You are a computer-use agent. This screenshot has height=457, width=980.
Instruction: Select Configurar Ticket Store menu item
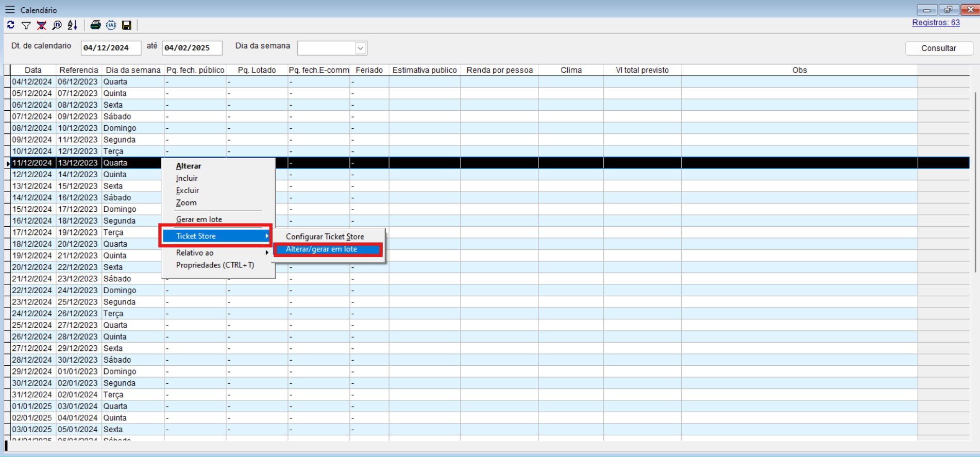(325, 236)
